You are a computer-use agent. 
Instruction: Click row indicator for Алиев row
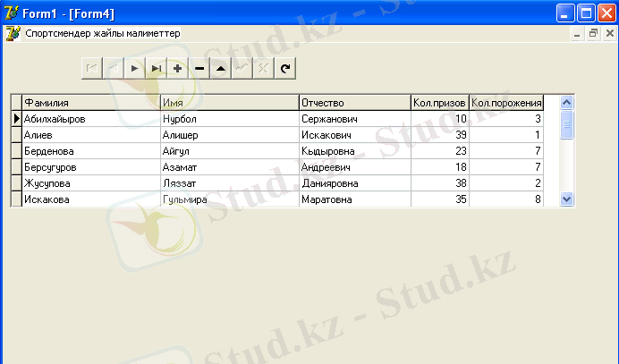pos(16,135)
